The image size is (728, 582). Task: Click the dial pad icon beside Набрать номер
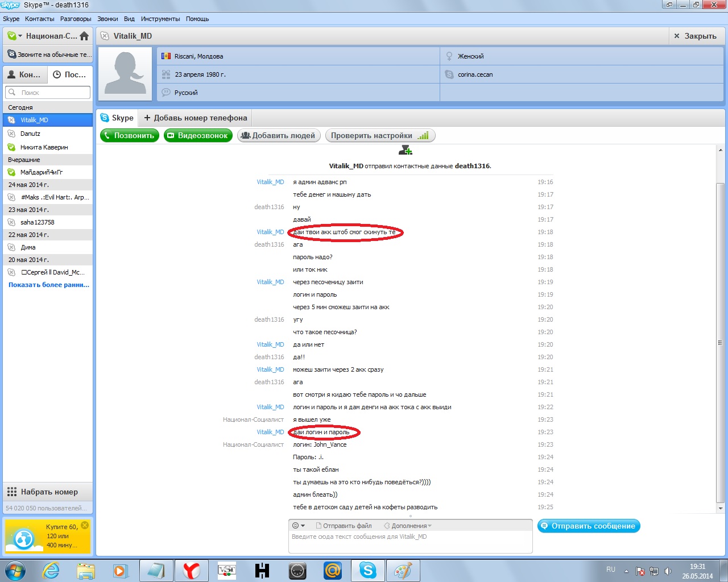pos(12,492)
